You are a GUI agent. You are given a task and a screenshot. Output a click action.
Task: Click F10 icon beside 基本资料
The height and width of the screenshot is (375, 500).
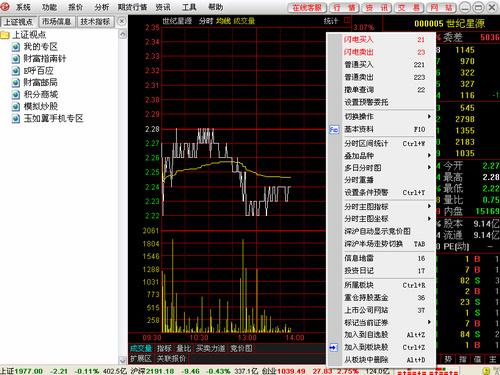[334, 130]
